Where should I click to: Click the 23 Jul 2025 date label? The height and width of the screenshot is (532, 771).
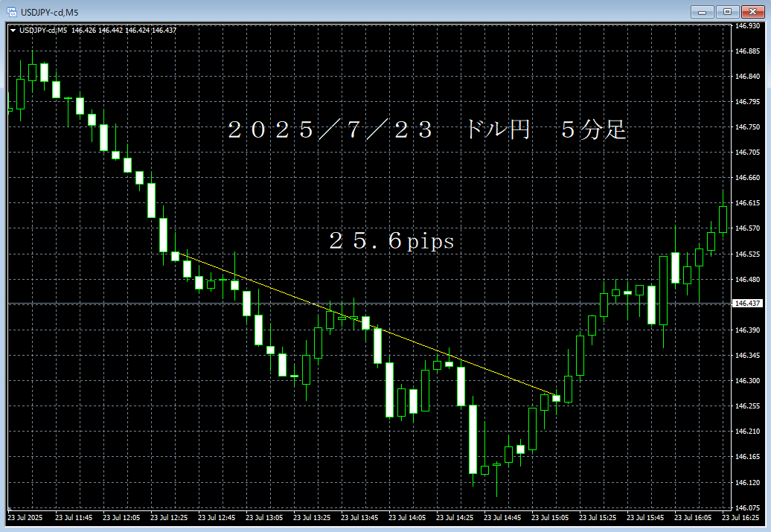click(25, 518)
